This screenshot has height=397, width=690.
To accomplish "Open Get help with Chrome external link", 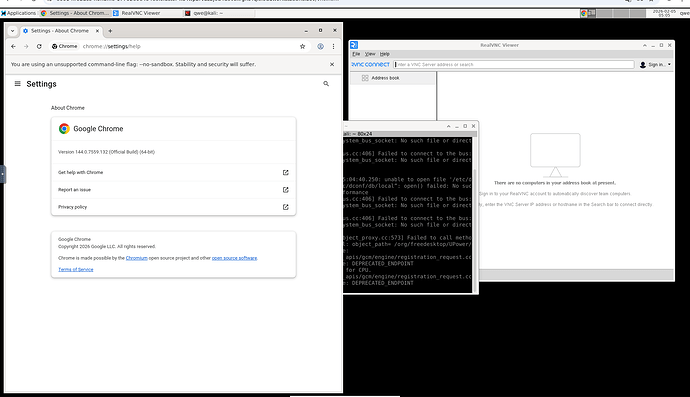I will point(286,173).
